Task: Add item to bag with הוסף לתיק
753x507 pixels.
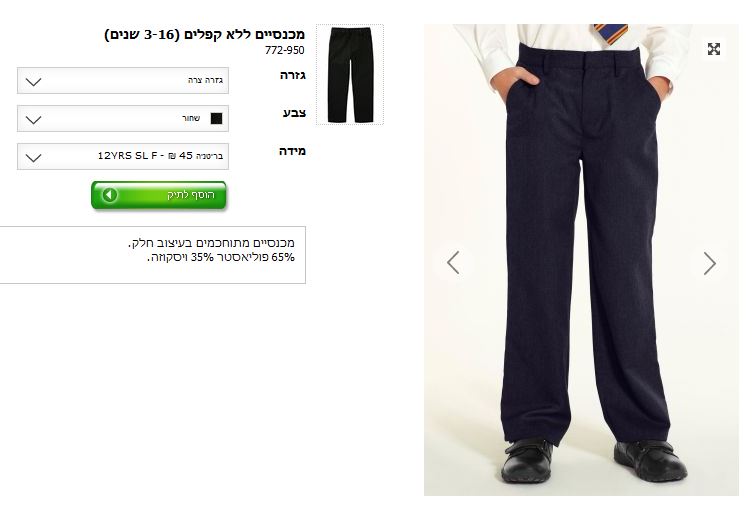Action: [x=158, y=195]
